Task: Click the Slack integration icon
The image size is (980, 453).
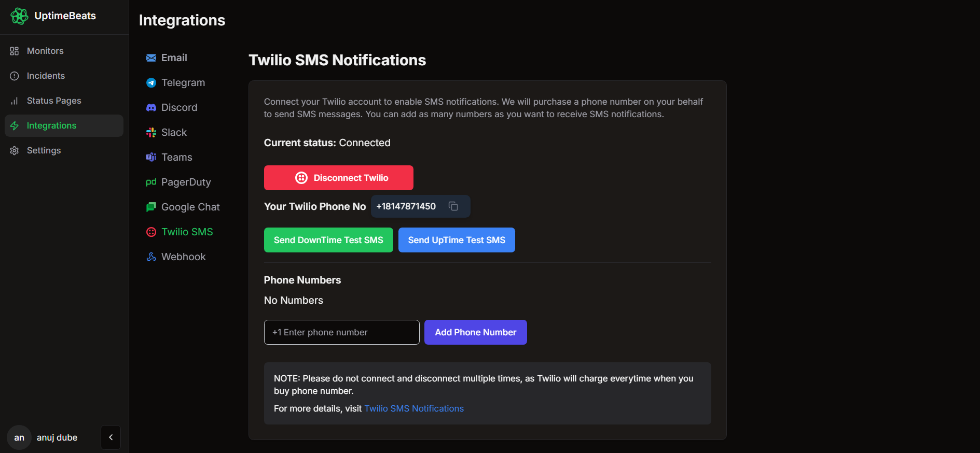Action: tap(150, 132)
